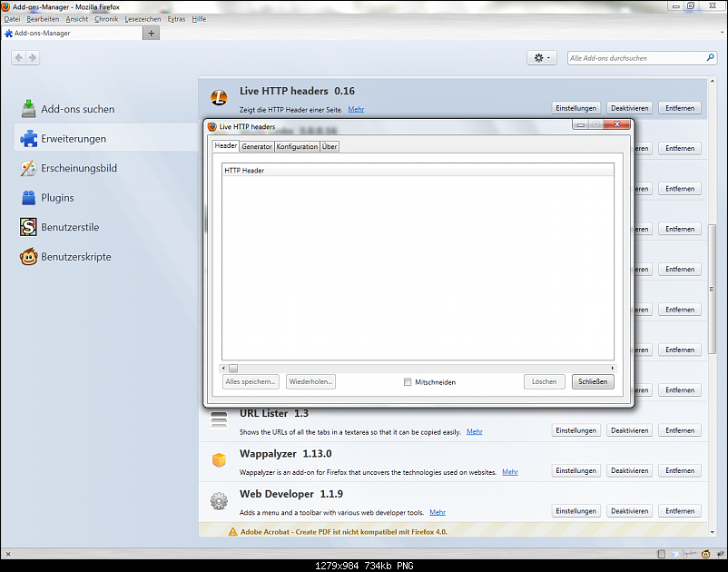Image resolution: width=728 pixels, height=572 pixels.
Task: Click the Schließen button
Action: click(x=593, y=381)
